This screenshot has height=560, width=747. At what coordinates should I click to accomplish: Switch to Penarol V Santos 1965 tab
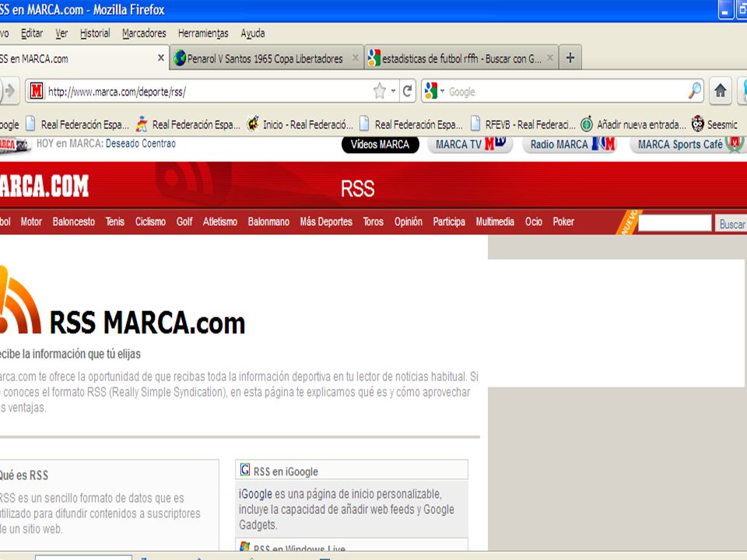click(x=266, y=58)
